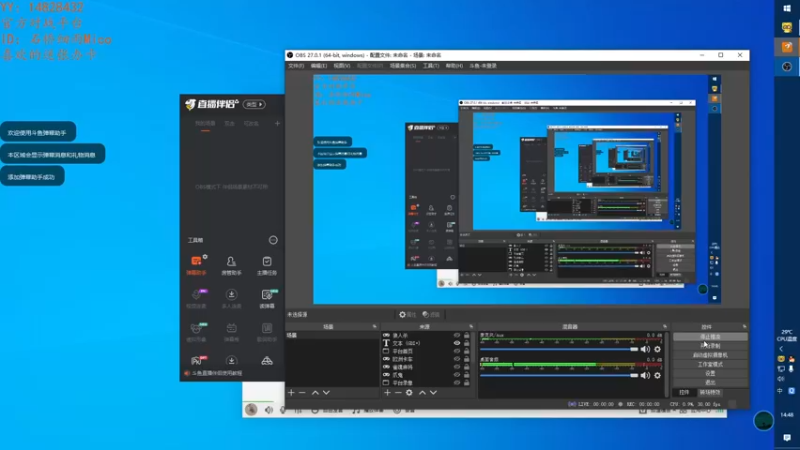The width and height of the screenshot is (800, 450).
Task: Open the 主播任务 tool in 直播伴侣
Action: (267, 266)
